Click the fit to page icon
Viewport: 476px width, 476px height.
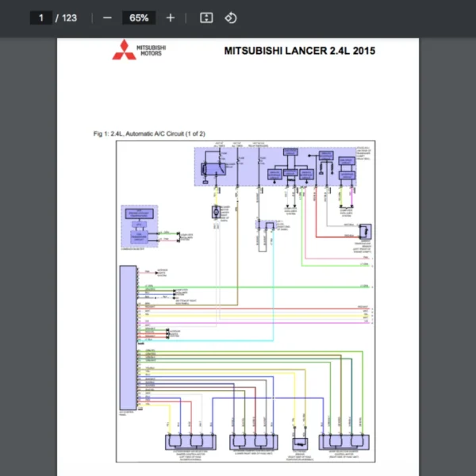click(x=206, y=17)
